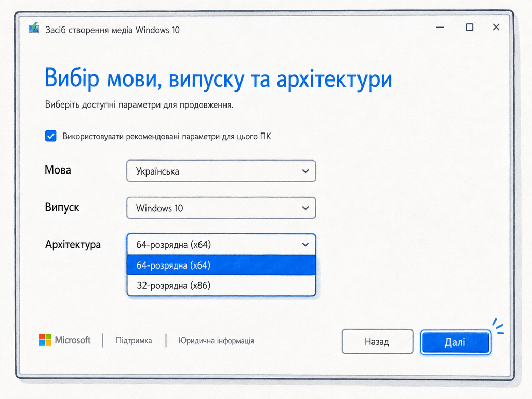Collapse the Архітектура dropdown field
Viewport: 532px width, 399px height.
pos(221,244)
